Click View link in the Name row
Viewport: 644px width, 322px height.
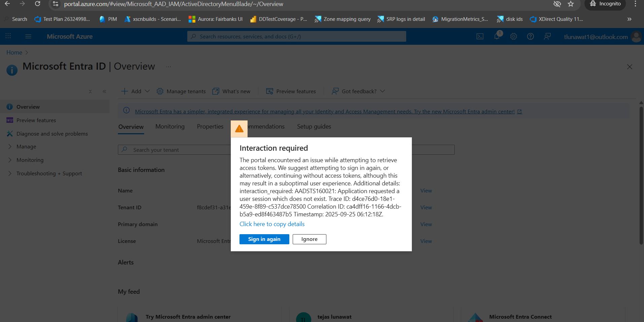tap(426, 191)
